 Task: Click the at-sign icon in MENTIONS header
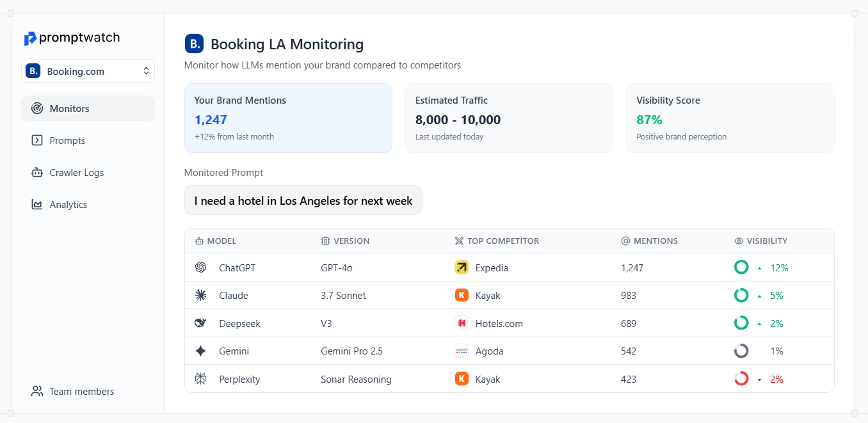(625, 241)
